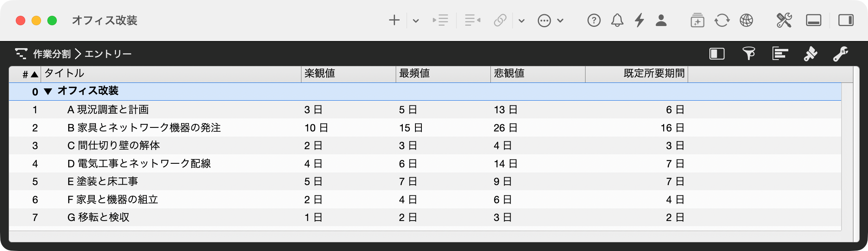
Task: Click the lightning bolt toolbar icon
Action: pos(639,20)
